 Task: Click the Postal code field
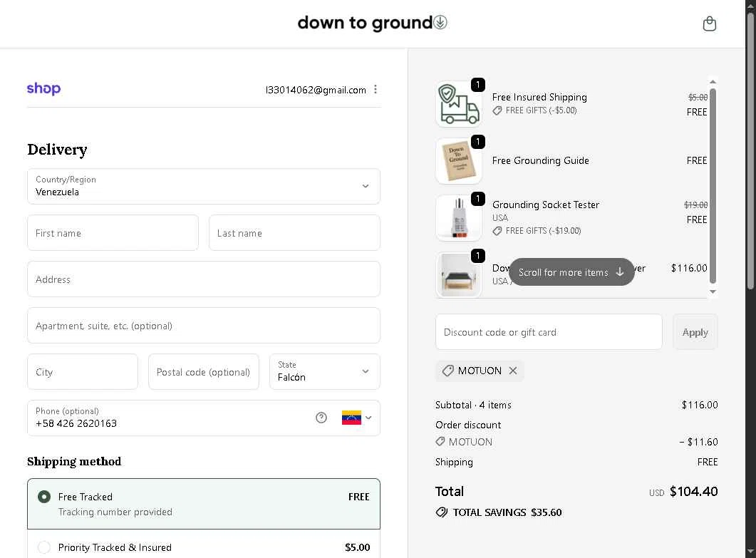[204, 372]
